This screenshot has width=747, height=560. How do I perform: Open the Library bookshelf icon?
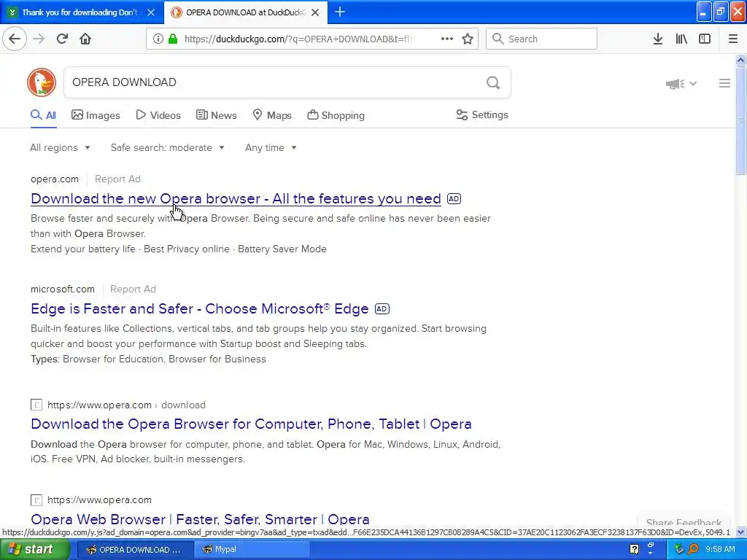(x=681, y=39)
